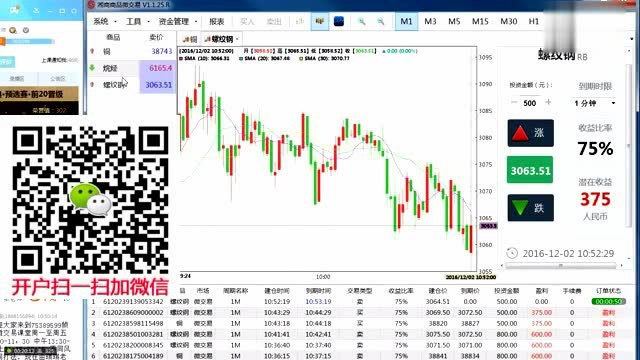Click the 订单状态 column header
Image resolution: width=640 pixels, height=360 pixels.
coord(608,291)
